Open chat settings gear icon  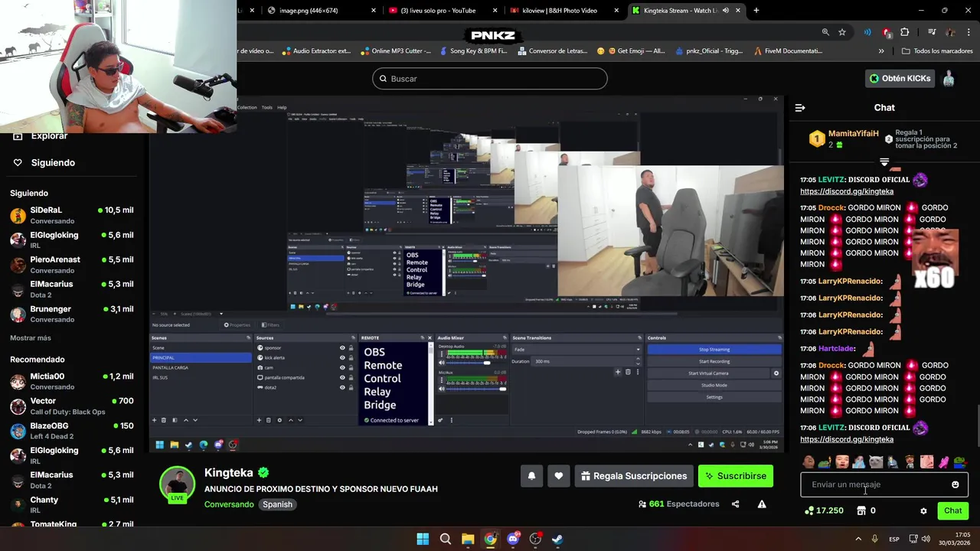click(x=923, y=511)
